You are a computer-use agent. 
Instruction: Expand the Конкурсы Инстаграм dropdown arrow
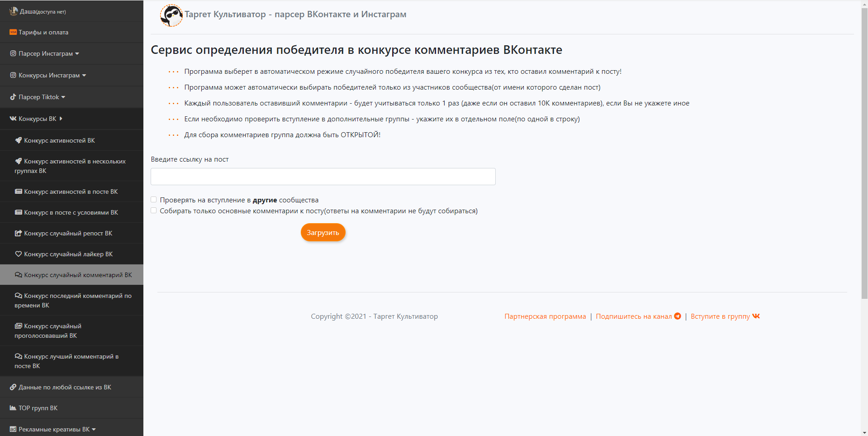click(84, 76)
